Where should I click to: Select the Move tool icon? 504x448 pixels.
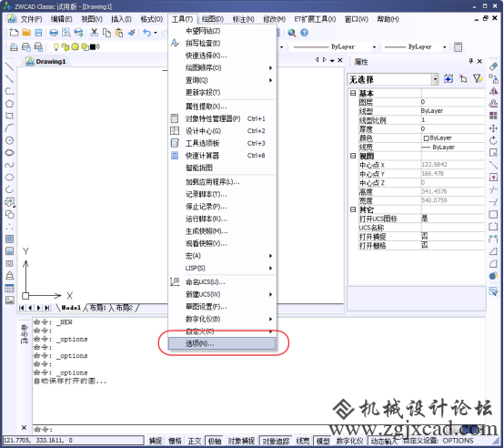coord(493,128)
